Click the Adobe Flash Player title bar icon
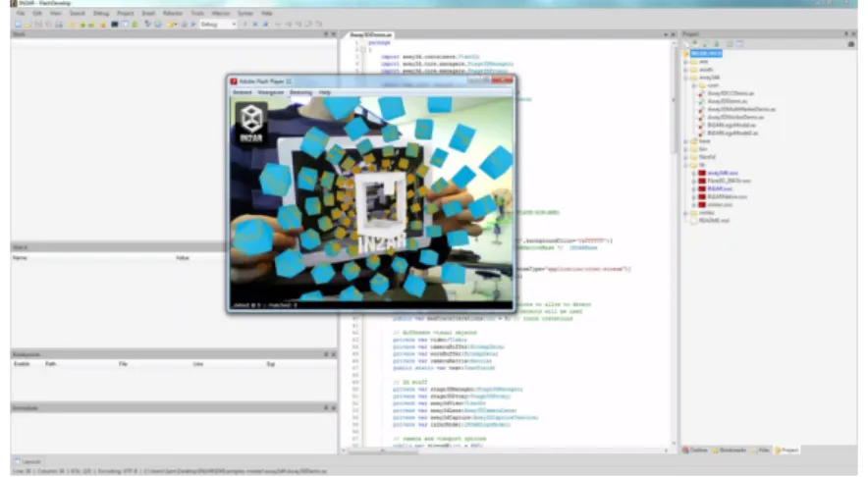Image resolution: width=868 pixels, height=477 pixels. coord(234,81)
